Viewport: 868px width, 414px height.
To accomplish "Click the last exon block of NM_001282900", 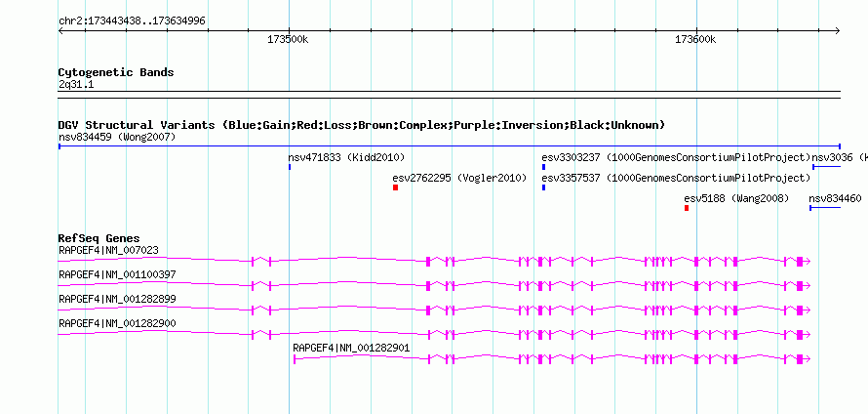I will (800, 335).
